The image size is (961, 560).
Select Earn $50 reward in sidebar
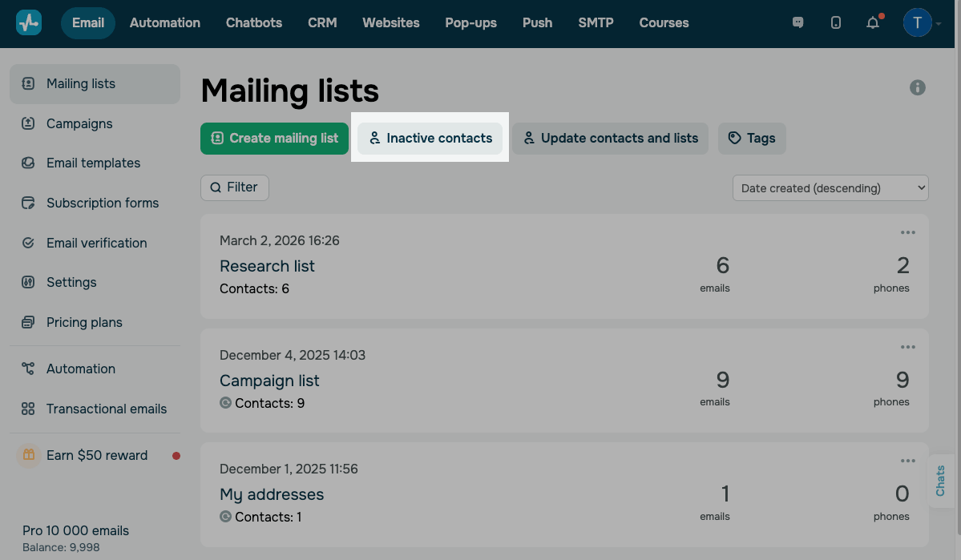tap(97, 455)
